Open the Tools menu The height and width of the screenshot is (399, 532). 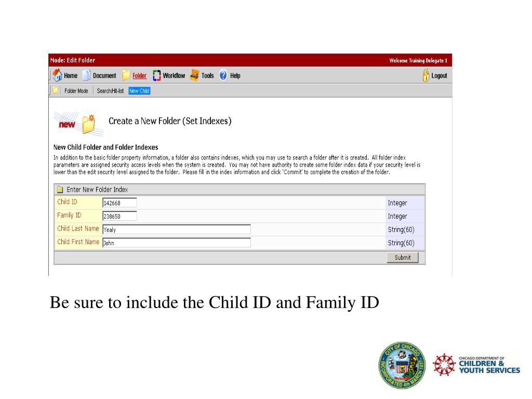[x=207, y=76]
